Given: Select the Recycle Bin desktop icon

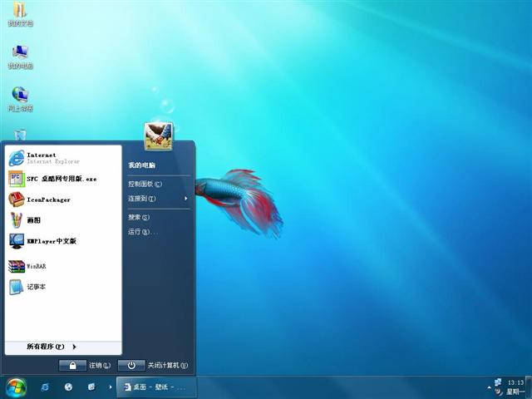Looking at the screenshot, I should coord(20,135).
